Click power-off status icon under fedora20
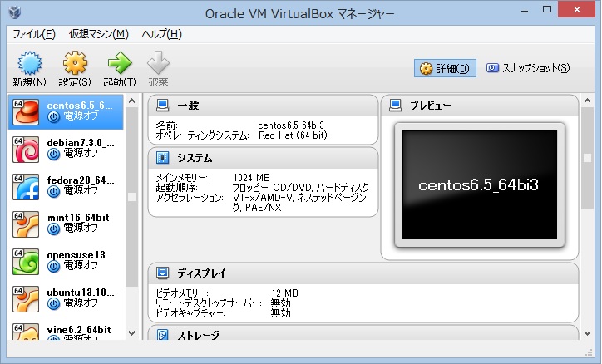This screenshot has width=602, height=364. coord(54,191)
